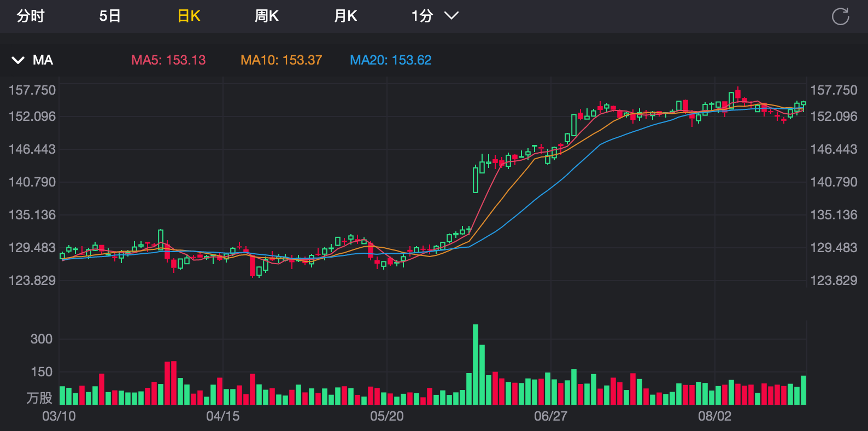Image resolution: width=868 pixels, height=431 pixels.
Task: Click the left 157.750 price axis label
Action: [x=32, y=90]
